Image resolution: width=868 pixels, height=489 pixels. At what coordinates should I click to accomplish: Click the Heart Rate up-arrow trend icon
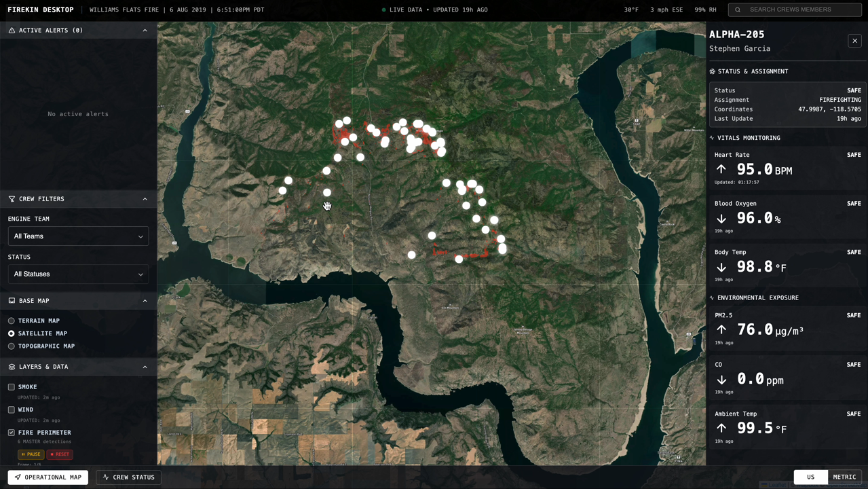pyautogui.click(x=721, y=169)
